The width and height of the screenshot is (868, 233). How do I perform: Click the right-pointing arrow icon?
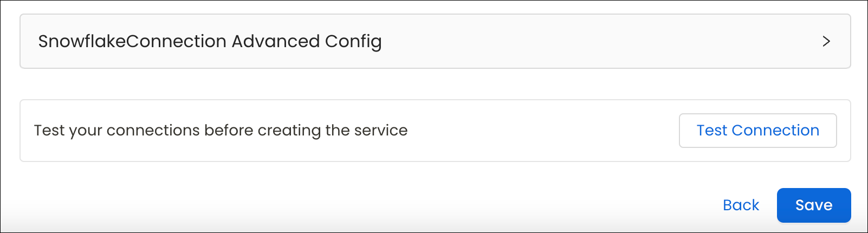pos(826,41)
